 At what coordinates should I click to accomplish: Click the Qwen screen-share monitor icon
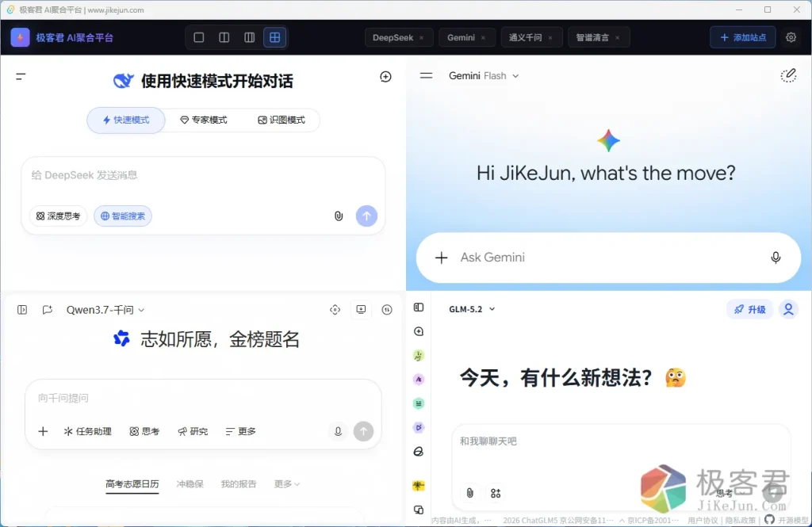(x=361, y=310)
